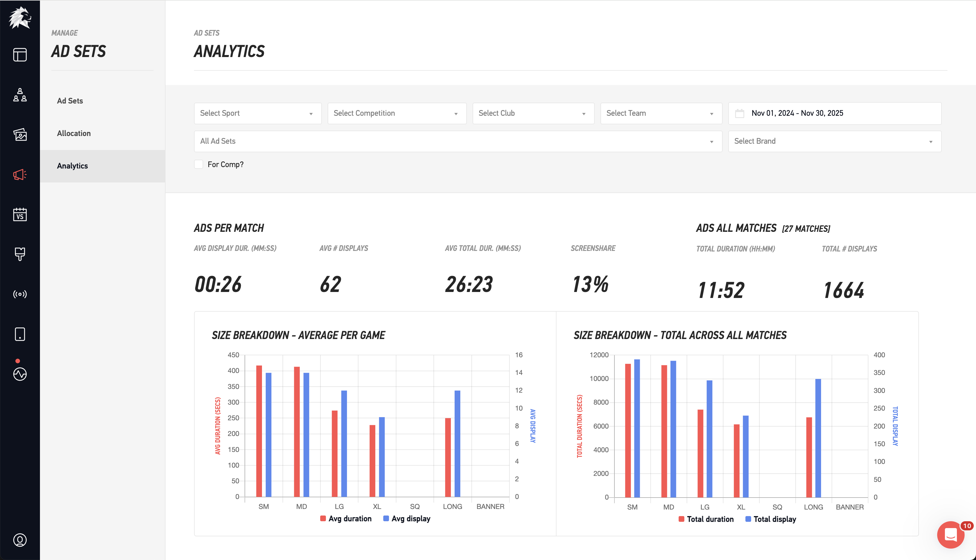The image size is (976, 560).
Task: Open the account profile icon at sidebar bottom
Action: click(x=20, y=540)
